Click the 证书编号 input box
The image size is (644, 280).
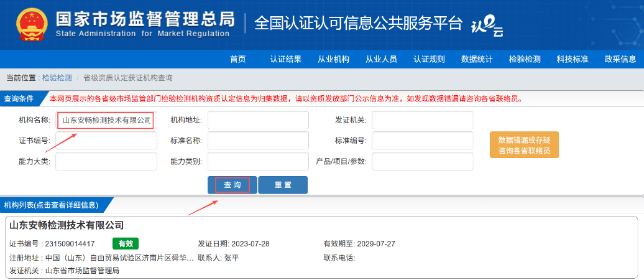[x=106, y=141]
